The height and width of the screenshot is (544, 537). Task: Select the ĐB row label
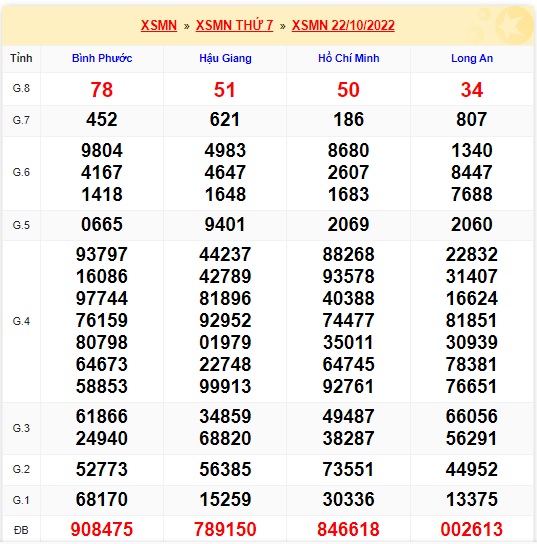tap(21, 530)
